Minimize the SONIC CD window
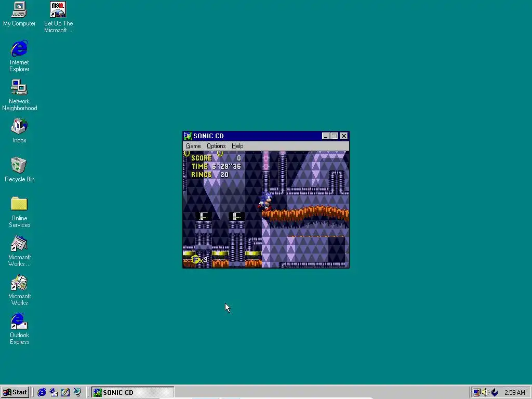532x399 pixels. 326,136
